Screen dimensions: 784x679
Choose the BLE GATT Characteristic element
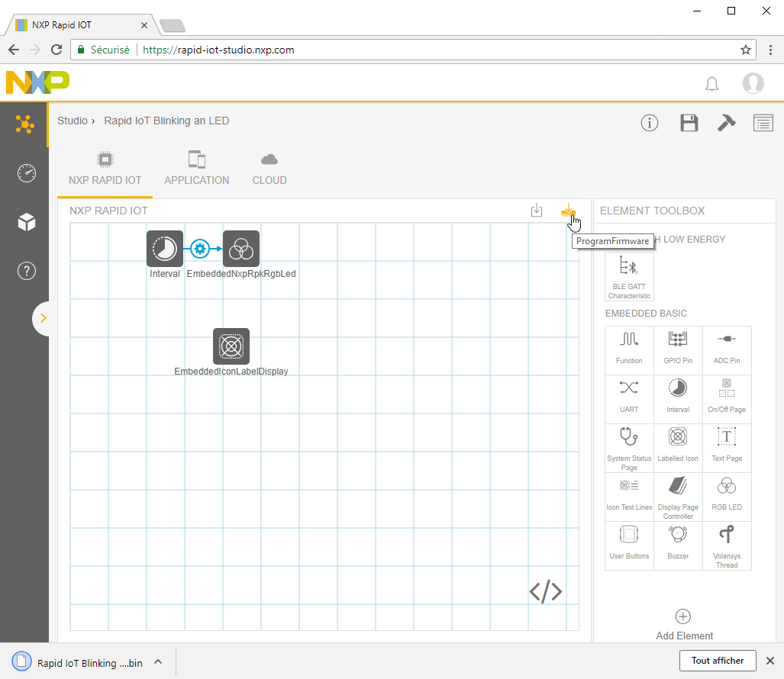(629, 278)
